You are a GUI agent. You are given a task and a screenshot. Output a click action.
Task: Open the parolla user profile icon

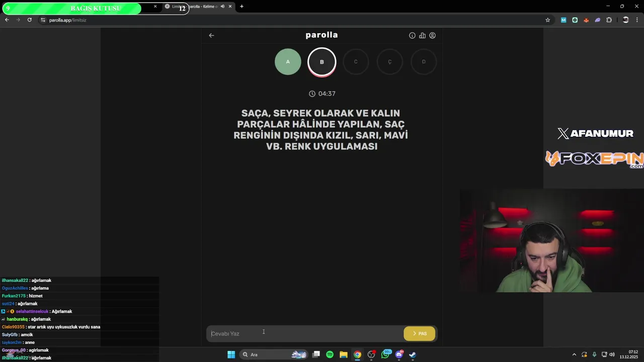[x=432, y=35]
